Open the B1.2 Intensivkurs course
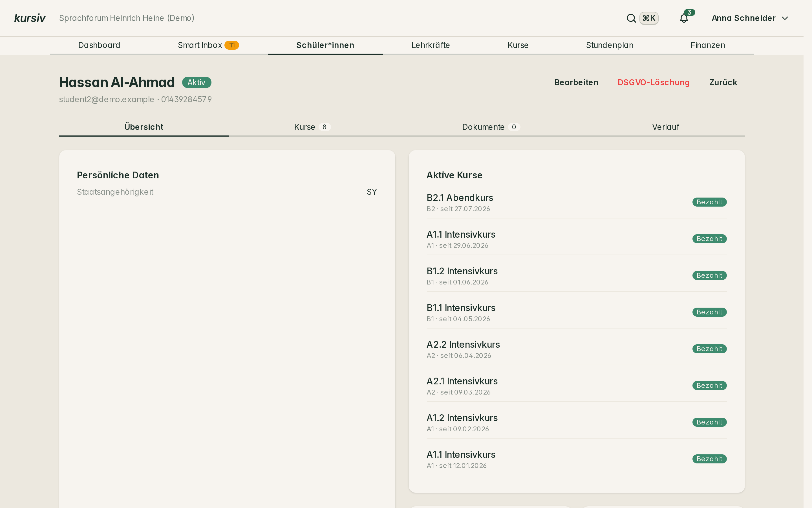The height and width of the screenshot is (508, 812). [577, 276]
